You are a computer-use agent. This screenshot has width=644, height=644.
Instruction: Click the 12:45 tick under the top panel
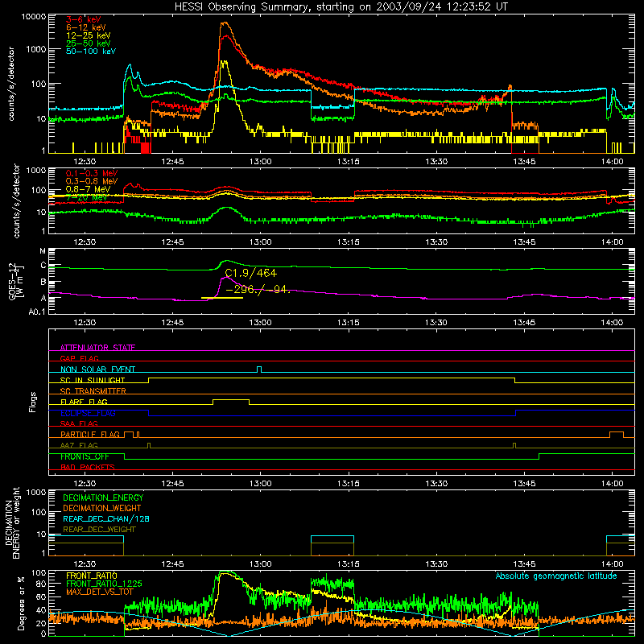pos(172,162)
